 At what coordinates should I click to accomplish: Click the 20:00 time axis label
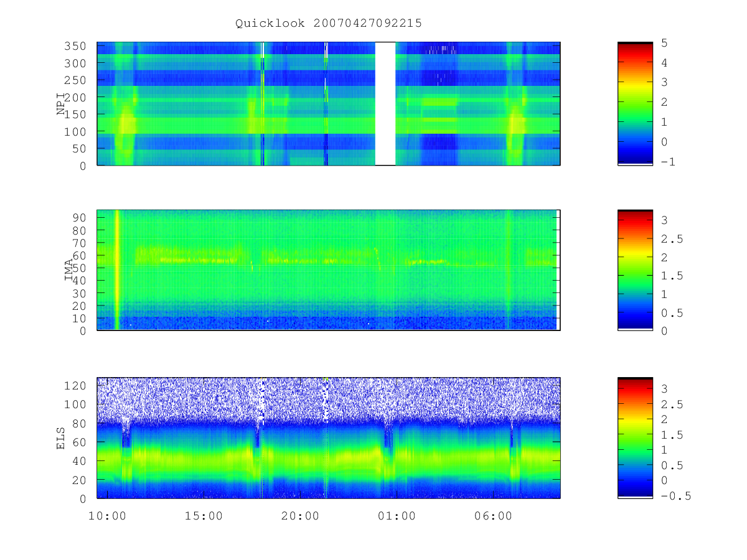[x=300, y=516]
